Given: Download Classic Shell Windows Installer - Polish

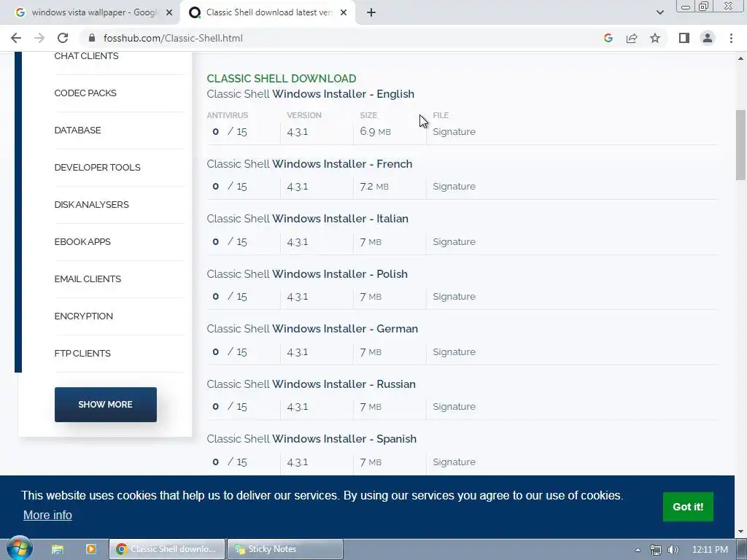Looking at the screenshot, I should pyautogui.click(x=307, y=274).
